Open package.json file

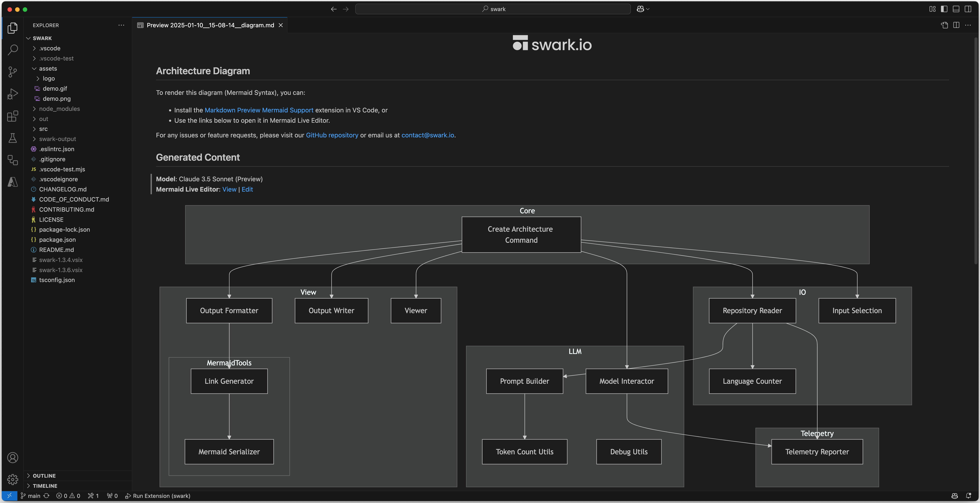78,240
